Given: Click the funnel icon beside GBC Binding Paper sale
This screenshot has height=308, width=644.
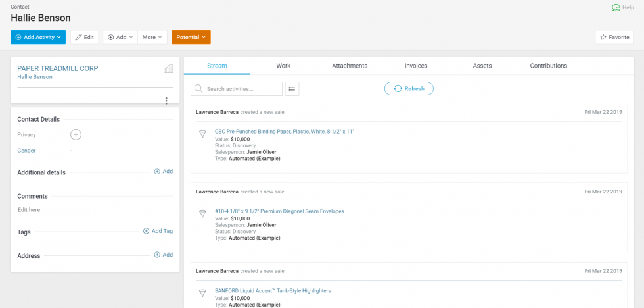Looking at the screenshot, I should point(202,134).
